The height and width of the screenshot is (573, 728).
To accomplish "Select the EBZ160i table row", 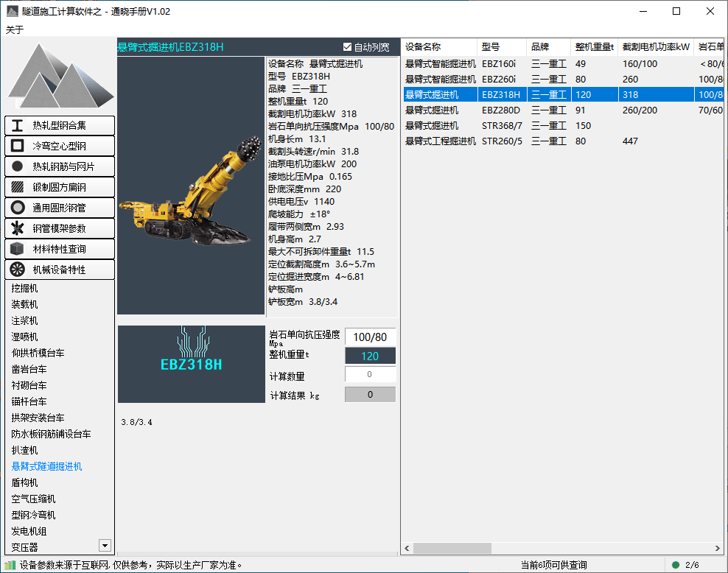I will click(x=563, y=64).
